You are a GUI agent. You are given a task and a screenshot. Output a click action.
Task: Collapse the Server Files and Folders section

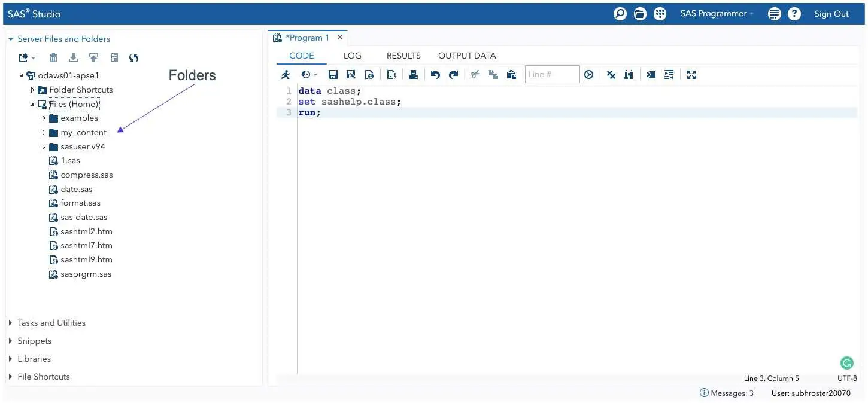pos(11,39)
